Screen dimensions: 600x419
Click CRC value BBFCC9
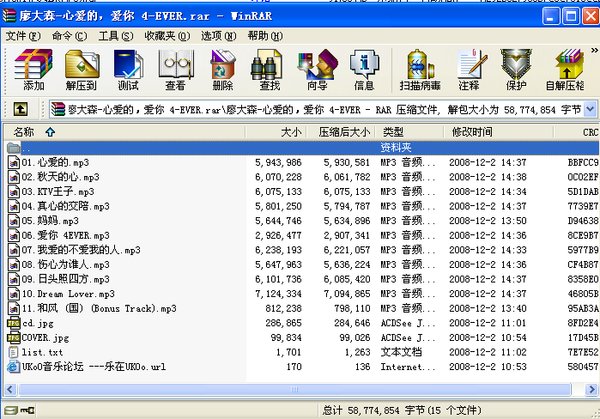583,163
